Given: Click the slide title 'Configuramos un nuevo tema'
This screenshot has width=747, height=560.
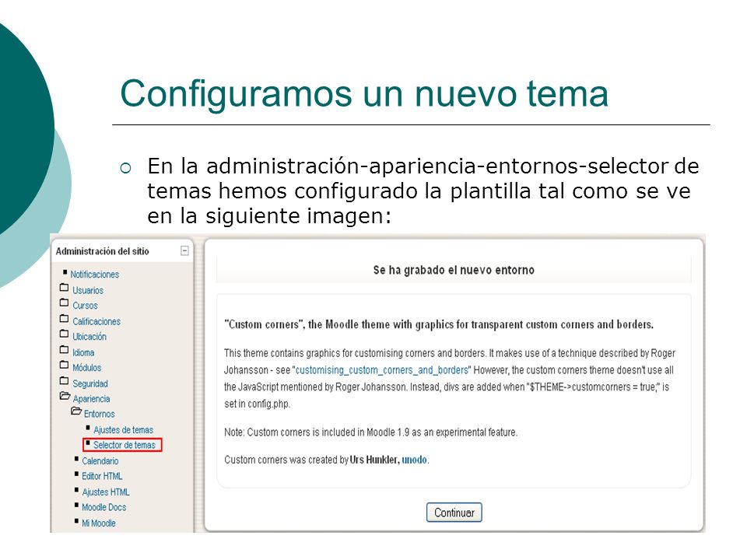Looking at the screenshot, I should click(x=364, y=94).
